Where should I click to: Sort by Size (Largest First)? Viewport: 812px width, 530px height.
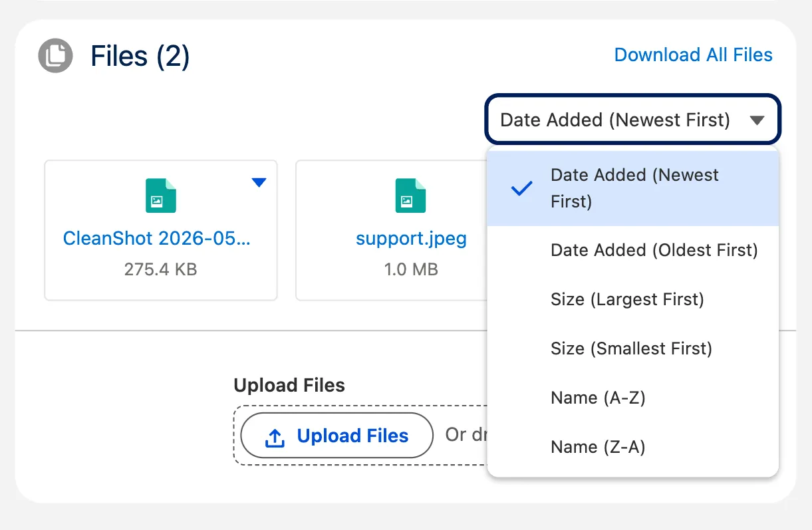633,299
